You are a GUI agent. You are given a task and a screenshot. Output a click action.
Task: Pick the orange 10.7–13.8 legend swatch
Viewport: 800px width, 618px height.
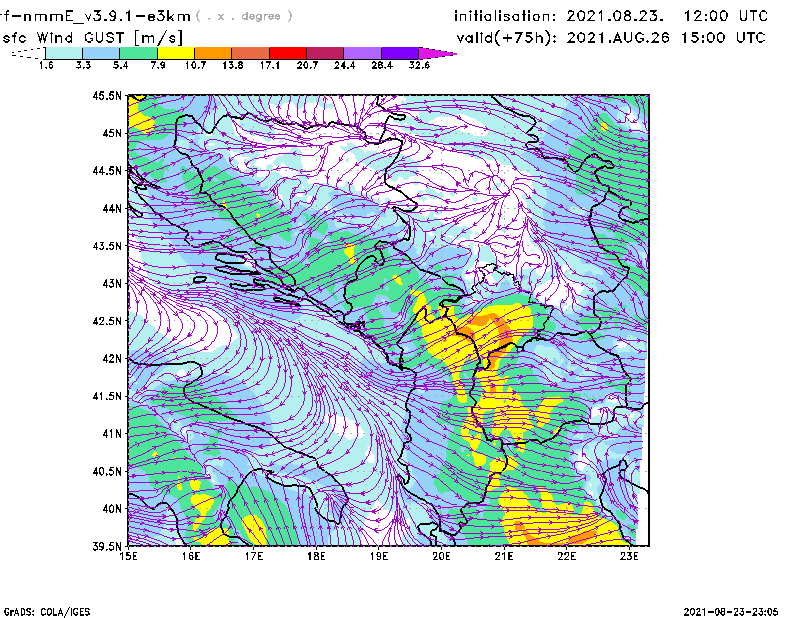coord(213,53)
